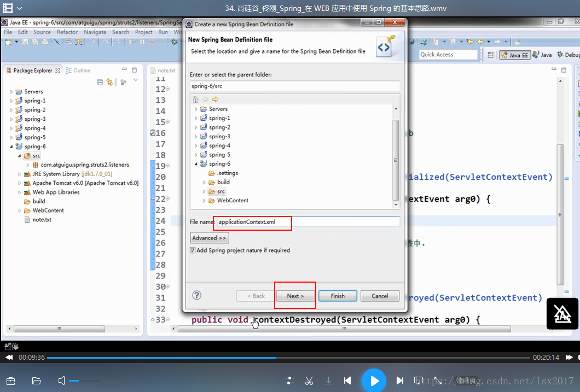Click the Quick Access search field
The width and height of the screenshot is (580, 392).
[x=448, y=54]
